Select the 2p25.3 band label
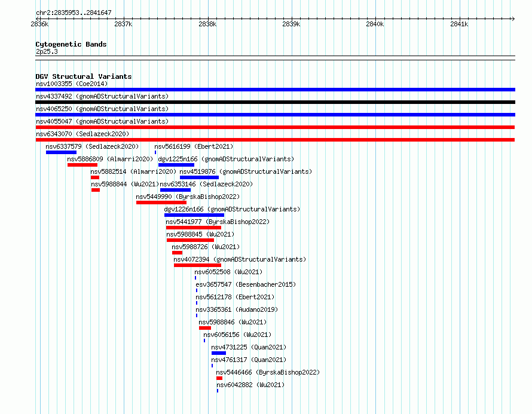Screen dimensions: 532x414 (47, 51)
